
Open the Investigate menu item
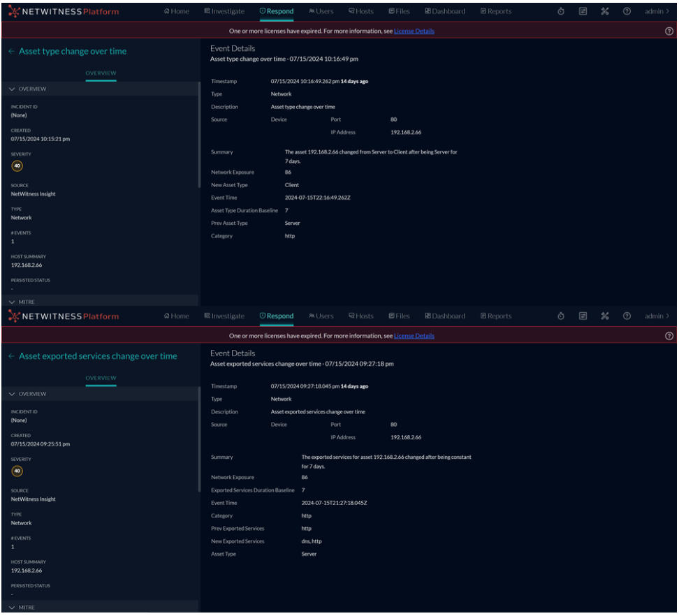pyautogui.click(x=225, y=10)
